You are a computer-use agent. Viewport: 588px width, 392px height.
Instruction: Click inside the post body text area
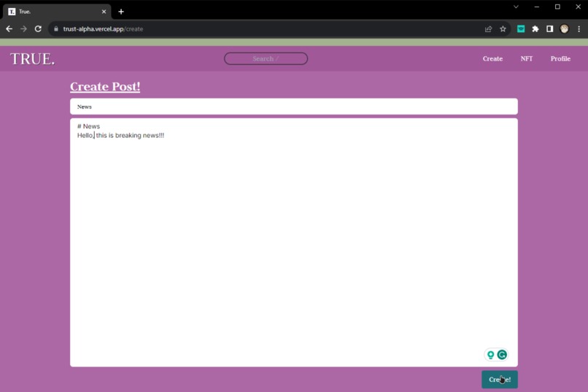(293, 242)
